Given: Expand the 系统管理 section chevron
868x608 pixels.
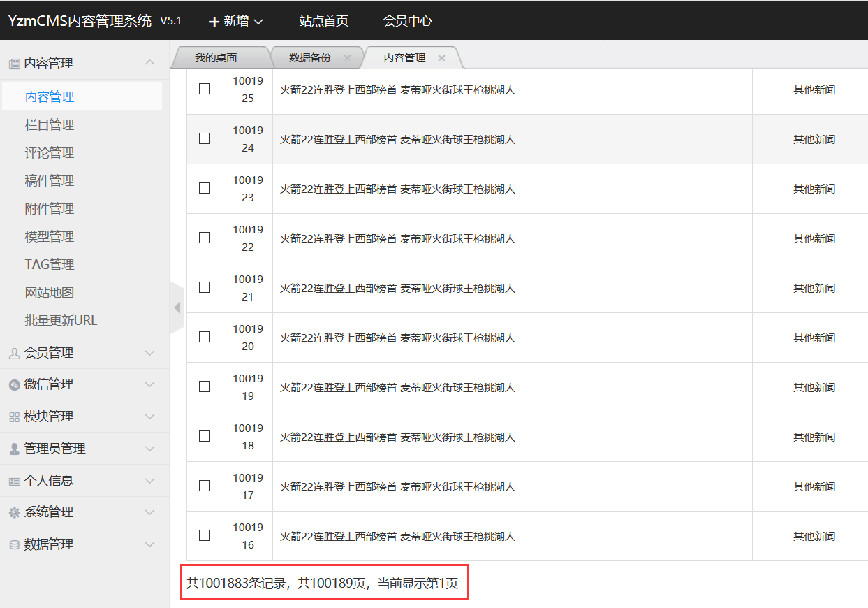Looking at the screenshot, I should (149, 513).
